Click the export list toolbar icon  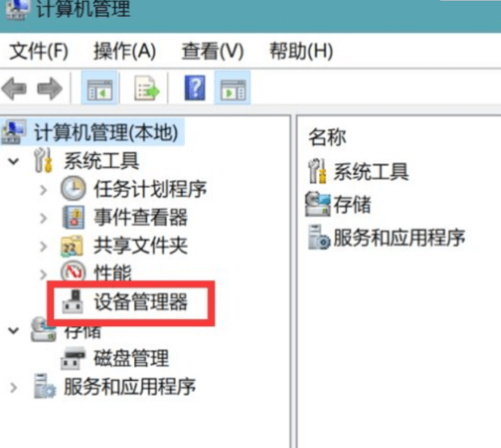coord(146,88)
